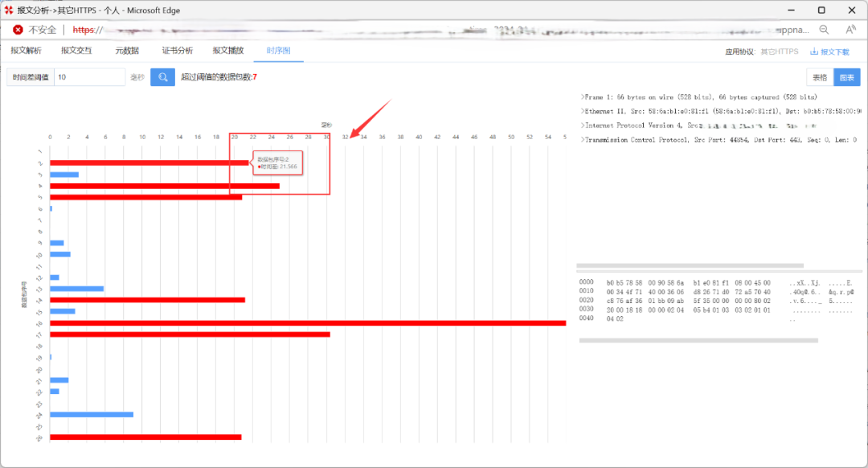Click the red 不安全 not-secure icon
The image size is (868, 468).
pyautogui.click(x=18, y=30)
